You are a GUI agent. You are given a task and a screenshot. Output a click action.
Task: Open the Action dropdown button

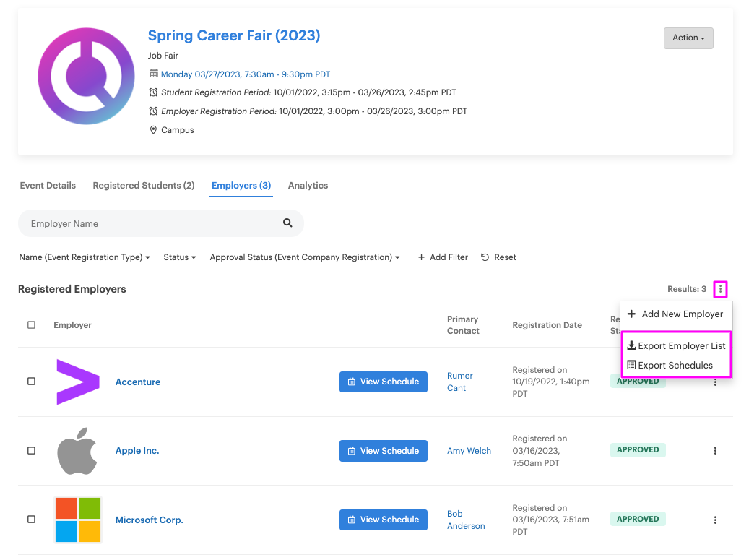[x=688, y=38]
